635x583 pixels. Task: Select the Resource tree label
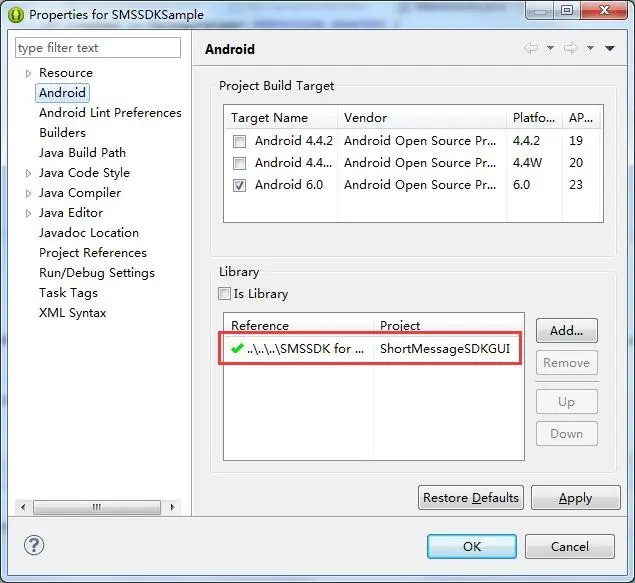click(x=66, y=73)
